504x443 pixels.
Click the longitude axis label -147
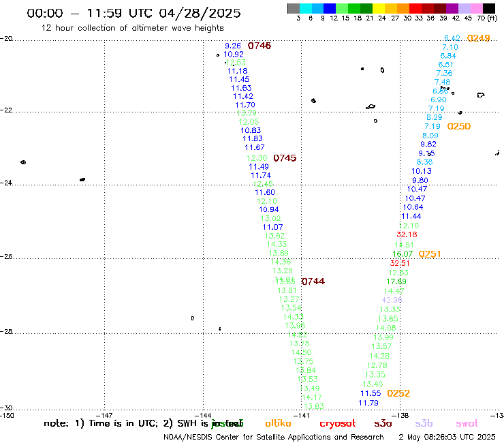point(104,416)
